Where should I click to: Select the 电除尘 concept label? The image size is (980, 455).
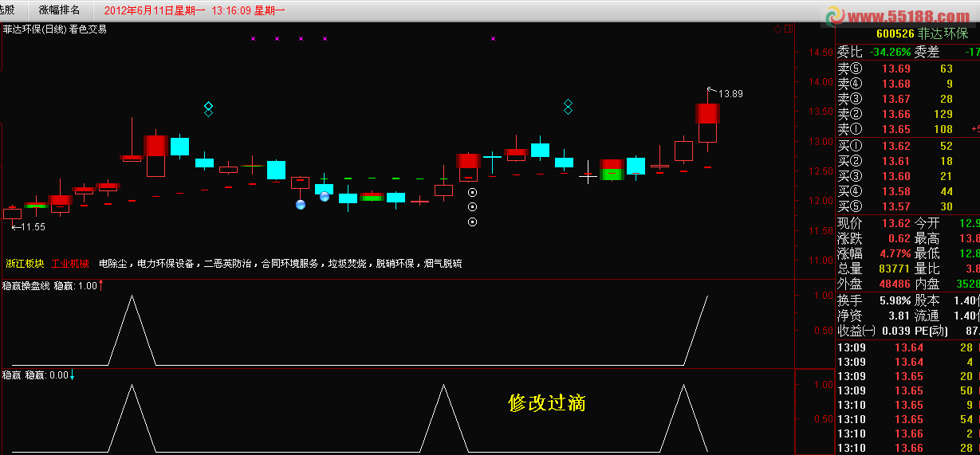coord(113,263)
